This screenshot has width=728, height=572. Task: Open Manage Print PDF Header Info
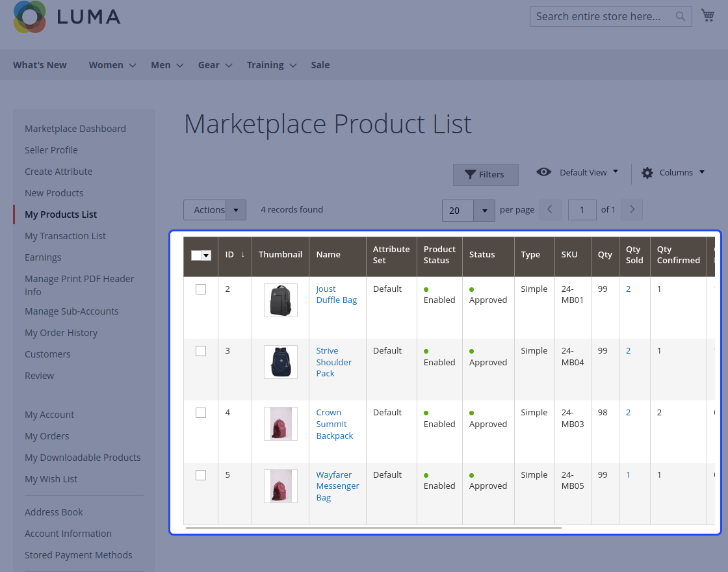click(x=79, y=285)
